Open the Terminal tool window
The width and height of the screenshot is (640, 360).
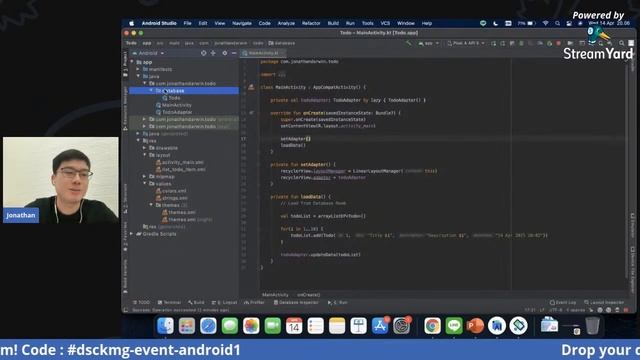tap(169, 302)
